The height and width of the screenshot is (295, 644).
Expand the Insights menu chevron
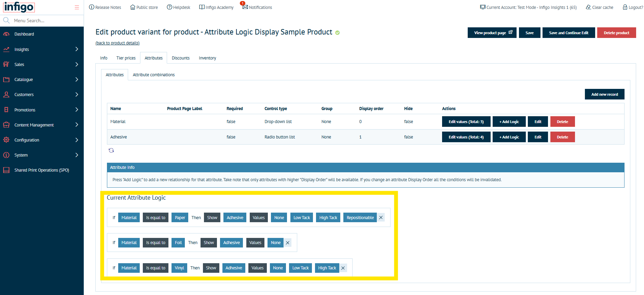[x=77, y=49]
